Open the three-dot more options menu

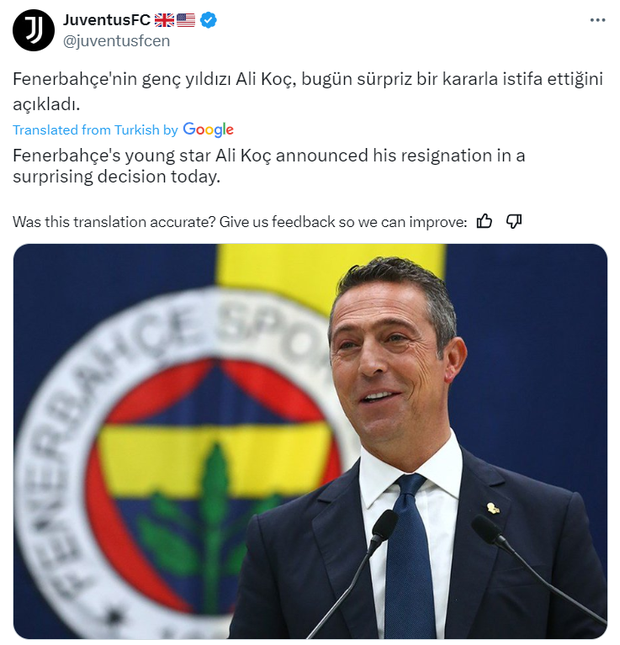tap(597, 20)
